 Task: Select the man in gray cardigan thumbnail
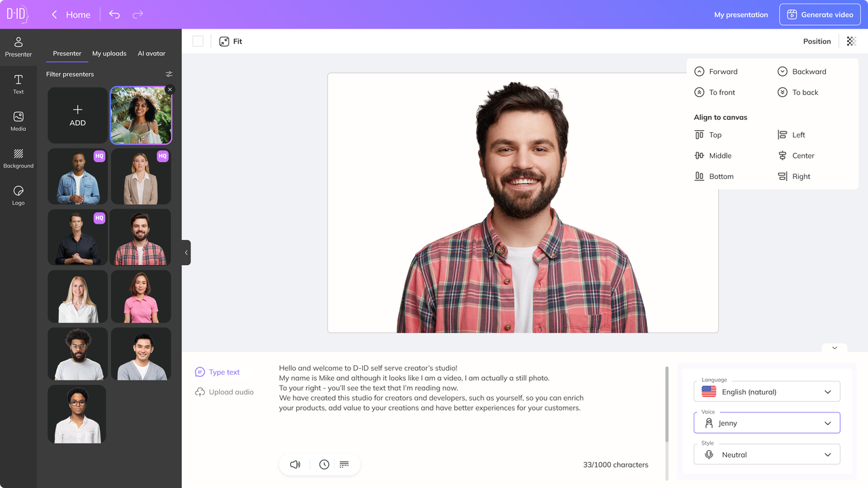141,354
